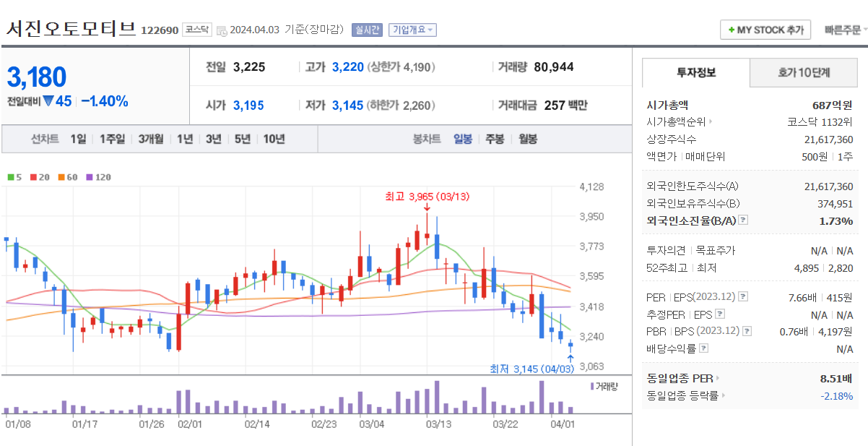The height and width of the screenshot is (446, 868).
Task: Click the 외국인보유주식수 value 374,951
Action: (x=836, y=204)
